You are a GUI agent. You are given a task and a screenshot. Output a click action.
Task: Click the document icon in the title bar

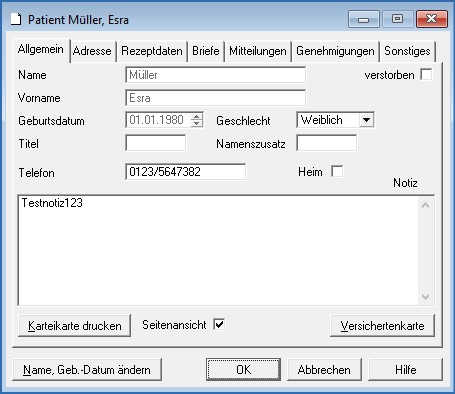(16, 19)
